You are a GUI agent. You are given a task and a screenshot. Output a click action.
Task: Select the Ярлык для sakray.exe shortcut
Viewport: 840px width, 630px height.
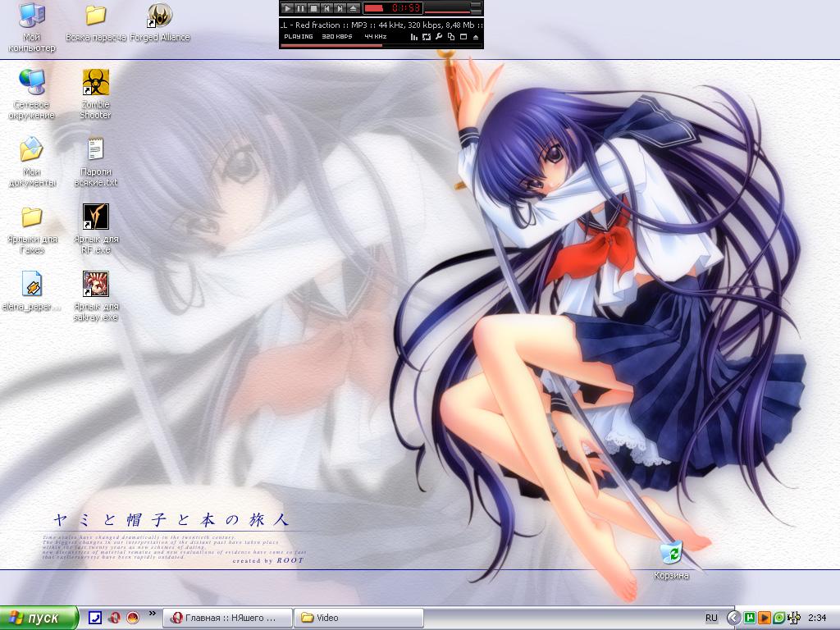pyautogui.click(x=96, y=297)
